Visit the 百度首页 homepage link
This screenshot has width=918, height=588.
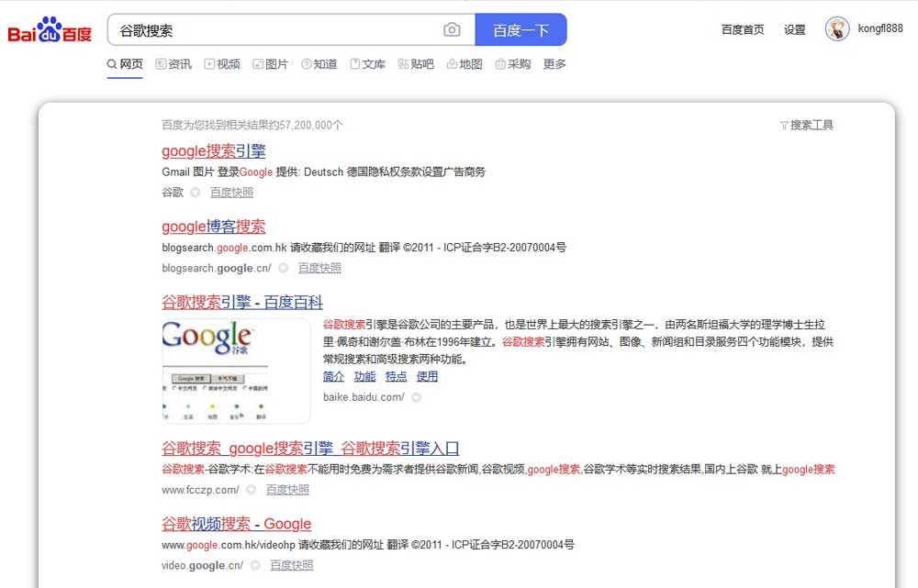click(x=741, y=29)
